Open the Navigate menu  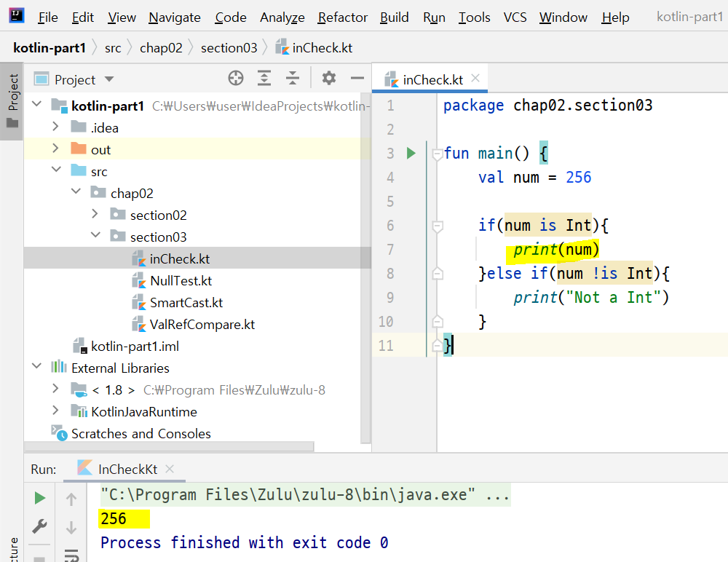175,17
